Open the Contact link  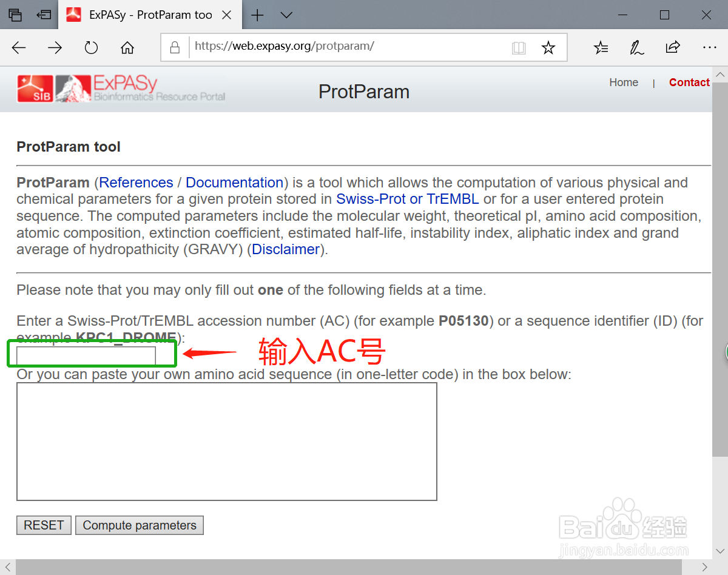pyautogui.click(x=689, y=82)
